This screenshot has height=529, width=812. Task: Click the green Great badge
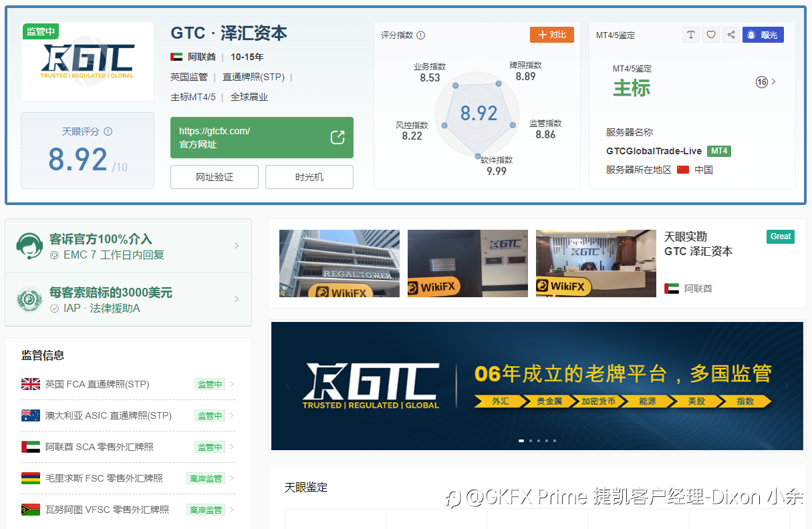[x=781, y=236]
